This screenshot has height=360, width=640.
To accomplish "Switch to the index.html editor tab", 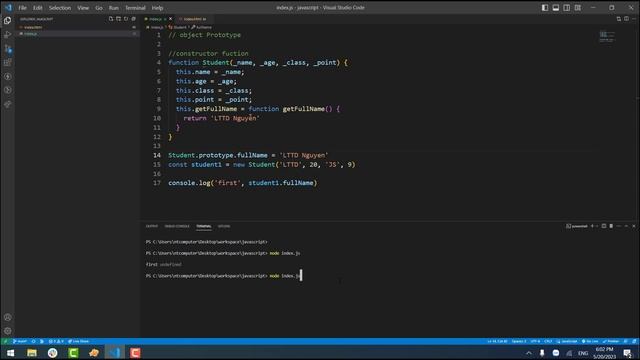I will (194, 19).
